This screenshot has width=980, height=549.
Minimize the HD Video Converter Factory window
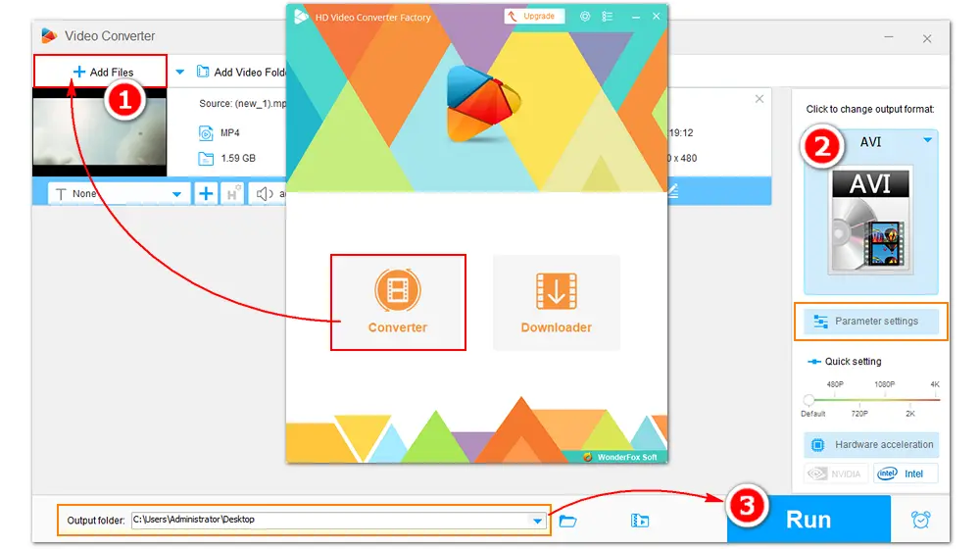(636, 17)
